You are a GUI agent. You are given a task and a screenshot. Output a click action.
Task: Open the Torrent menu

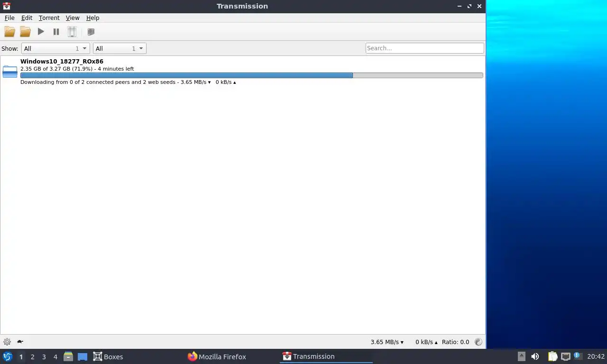click(49, 18)
